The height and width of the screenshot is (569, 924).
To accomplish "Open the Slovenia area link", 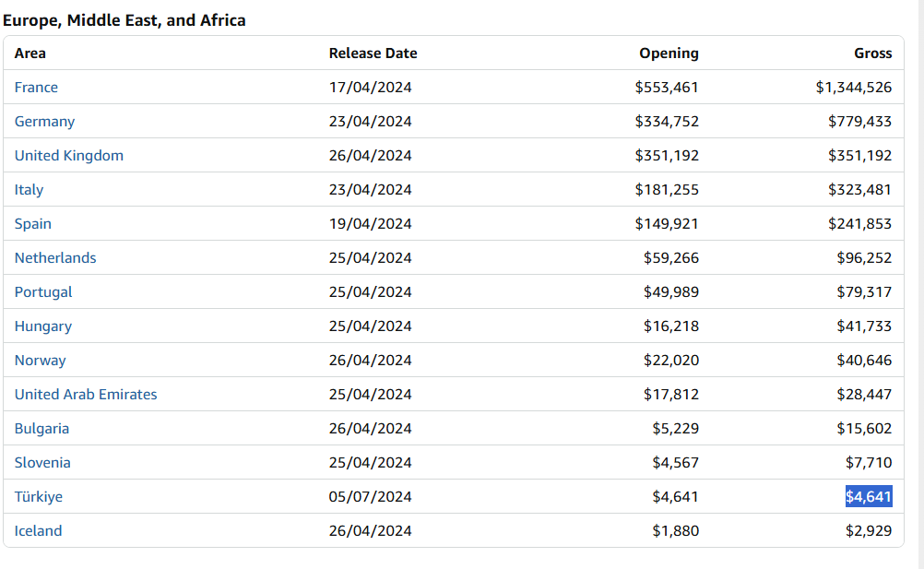I will coord(42,463).
